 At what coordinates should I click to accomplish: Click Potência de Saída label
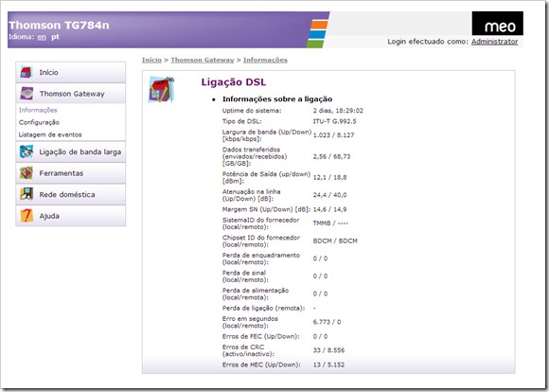(266, 178)
